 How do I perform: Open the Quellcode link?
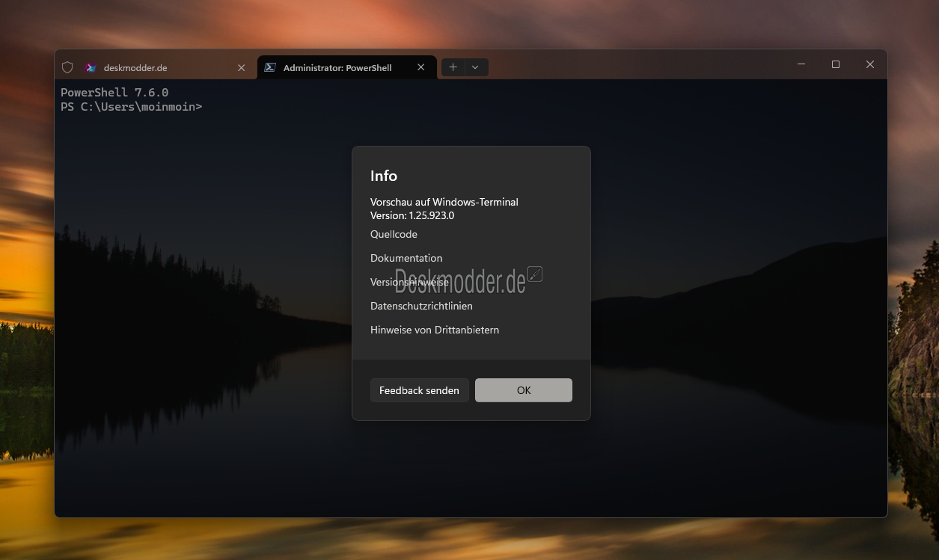point(394,234)
